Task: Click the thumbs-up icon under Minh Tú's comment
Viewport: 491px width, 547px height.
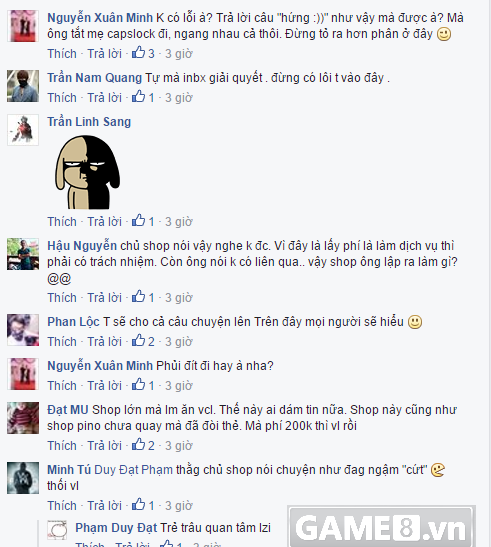Action: click(139, 505)
